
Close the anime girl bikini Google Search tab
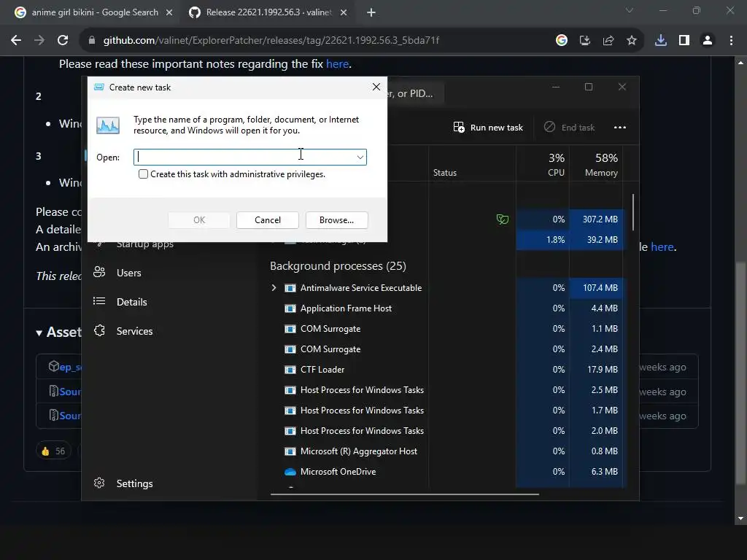pos(169,12)
